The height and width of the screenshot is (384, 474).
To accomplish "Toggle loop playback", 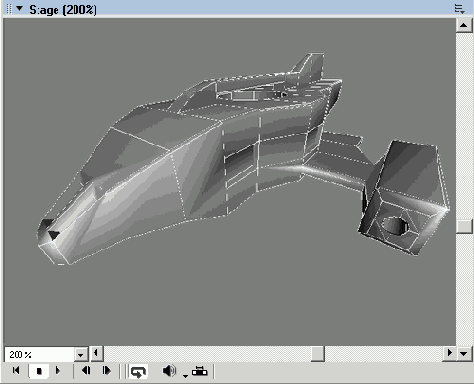I will pos(138,371).
